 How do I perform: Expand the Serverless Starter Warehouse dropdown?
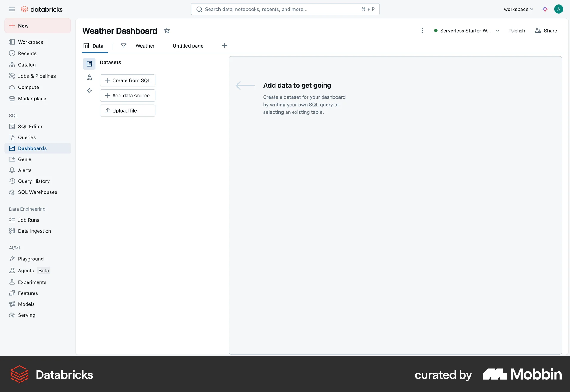[x=498, y=31]
